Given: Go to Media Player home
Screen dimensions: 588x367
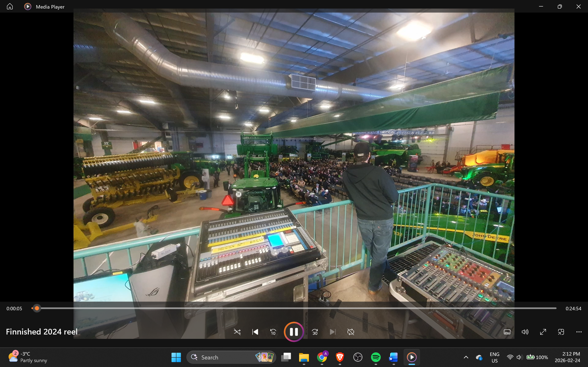Looking at the screenshot, I should click(x=10, y=7).
